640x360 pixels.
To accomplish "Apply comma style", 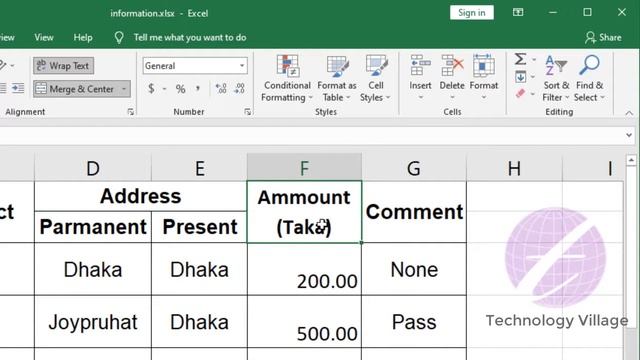I will [198, 89].
